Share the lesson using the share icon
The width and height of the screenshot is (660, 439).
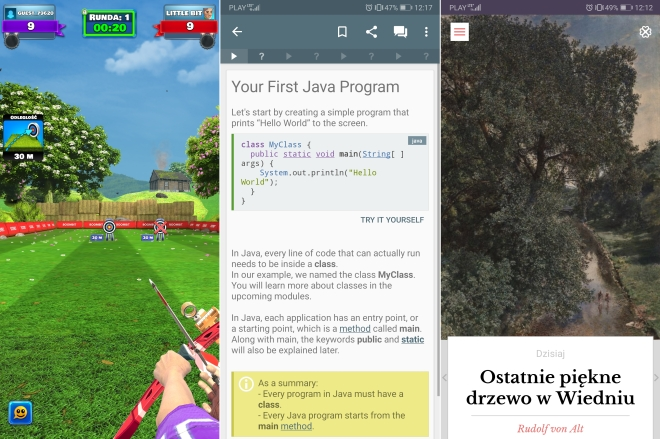371,32
